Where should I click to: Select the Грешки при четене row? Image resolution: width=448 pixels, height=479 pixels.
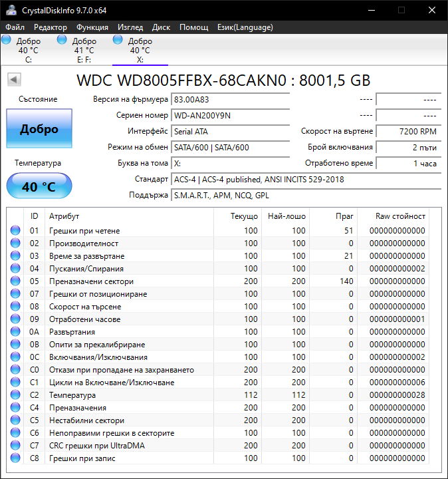click(218, 230)
